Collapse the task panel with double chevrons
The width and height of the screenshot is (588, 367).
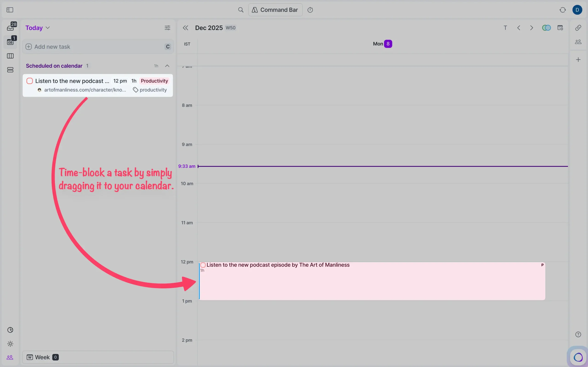tap(185, 28)
